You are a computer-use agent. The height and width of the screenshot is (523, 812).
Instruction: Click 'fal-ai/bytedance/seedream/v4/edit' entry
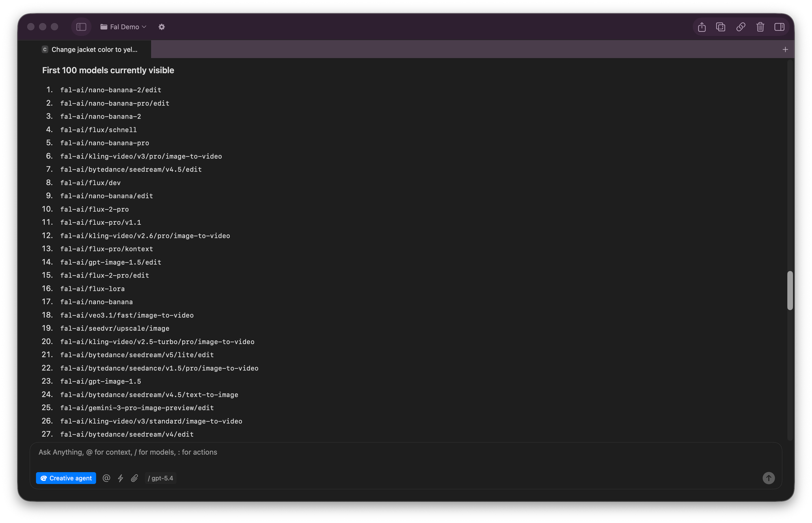pyautogui.click(x=127, y=434)
